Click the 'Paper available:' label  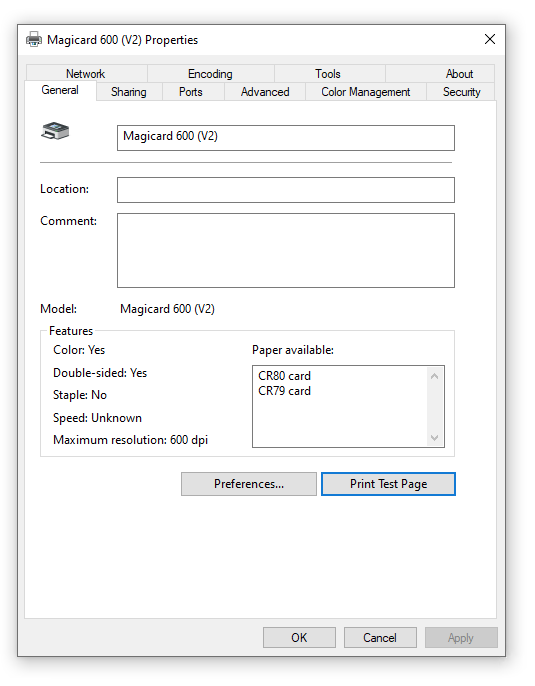tap(293, 350)
